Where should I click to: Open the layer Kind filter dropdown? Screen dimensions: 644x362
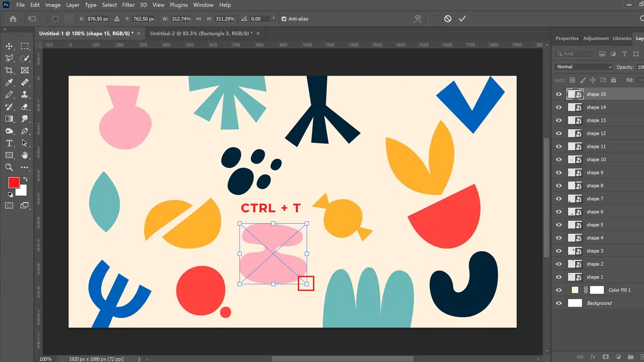point(574,54)
